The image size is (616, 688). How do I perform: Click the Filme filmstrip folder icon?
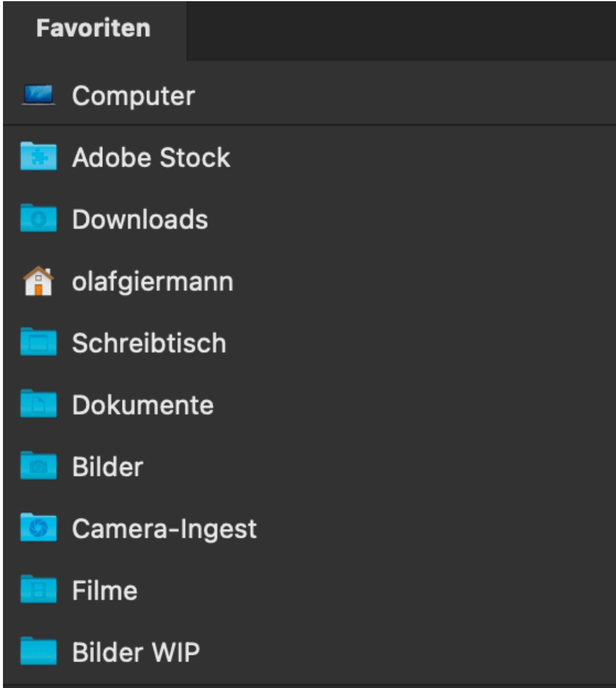pos(38,590)
